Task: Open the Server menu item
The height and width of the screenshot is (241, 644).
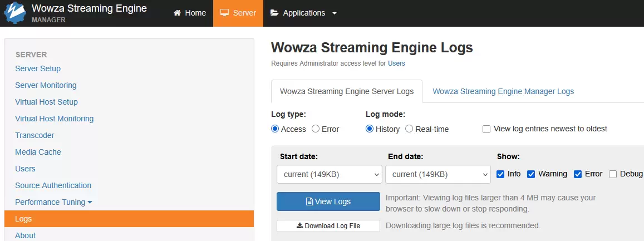Action: tap(238, 13)
